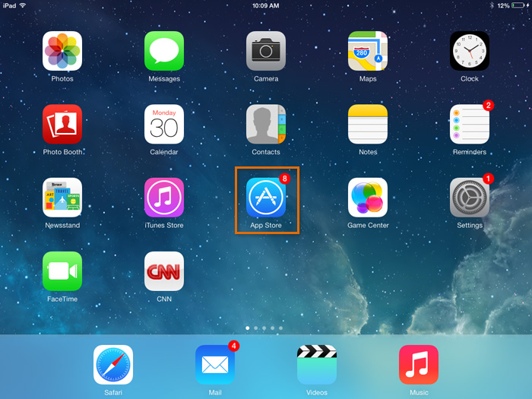Open Videos from the dock
Viewport: 532px width, 399px height.
(317, 365)
